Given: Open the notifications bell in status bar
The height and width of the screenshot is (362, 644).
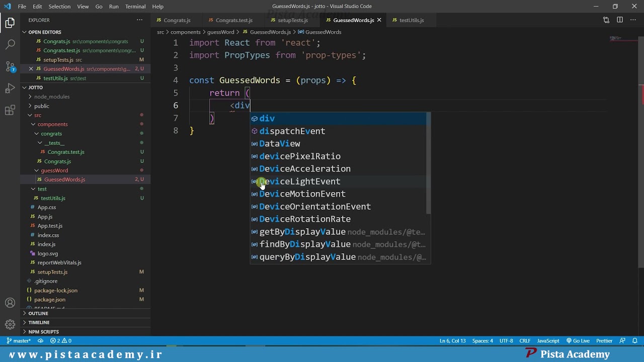Looking at the screenshot, I should click(635, 341).
